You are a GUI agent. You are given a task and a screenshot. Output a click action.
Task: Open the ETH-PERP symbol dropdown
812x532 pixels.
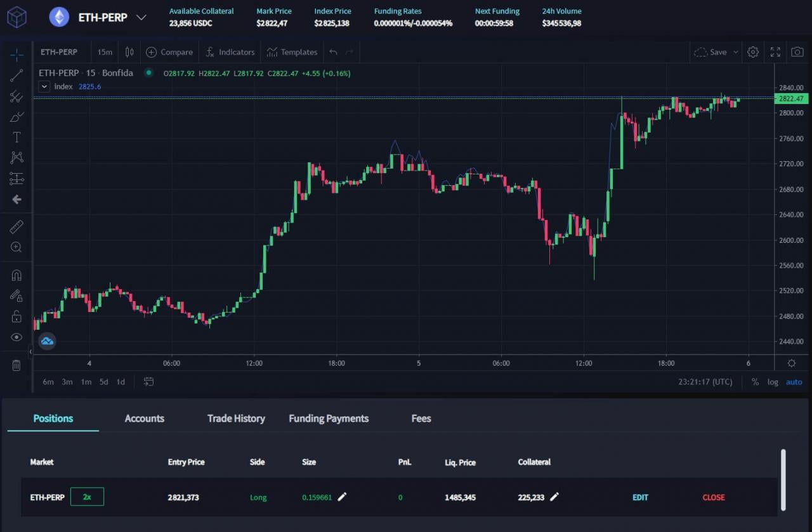coord(141,18)
